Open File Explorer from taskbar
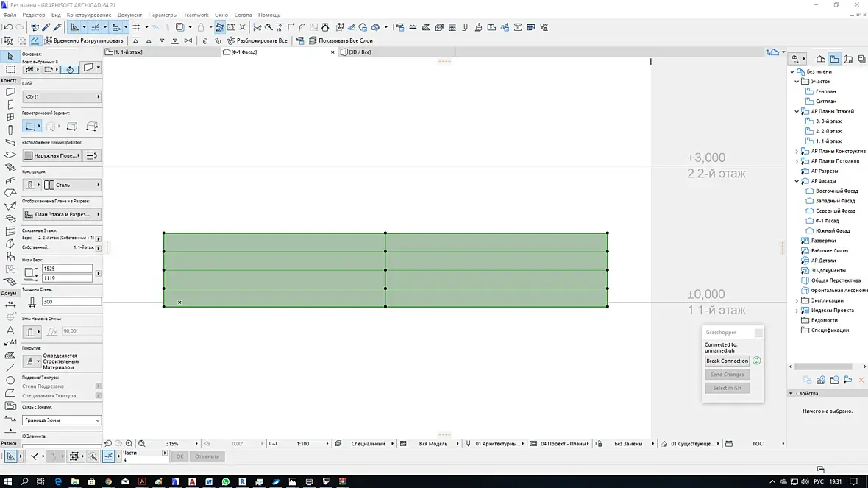868x488 pixels. pyautogui.click(x=75, y=482)
